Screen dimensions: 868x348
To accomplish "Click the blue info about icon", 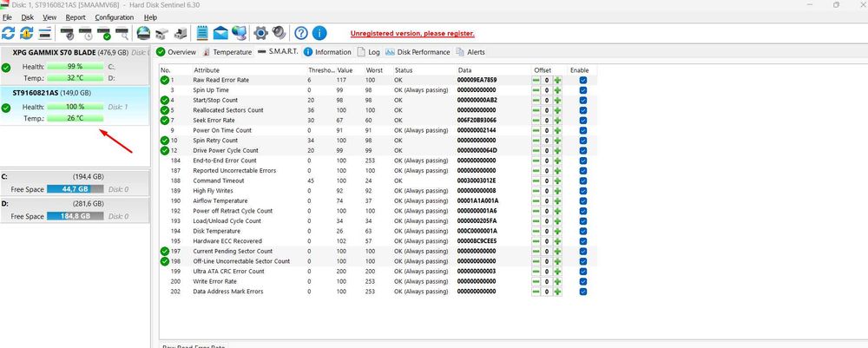I will tap(319, 33).
